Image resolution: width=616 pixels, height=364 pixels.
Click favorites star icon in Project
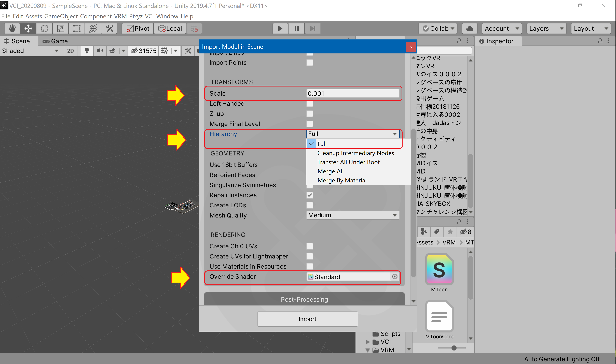450,231
